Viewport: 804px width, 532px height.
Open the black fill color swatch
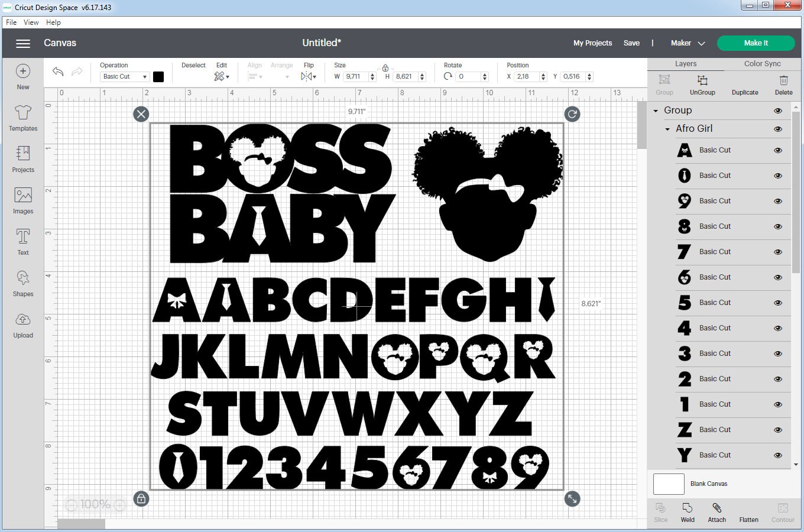coord(158,76)
